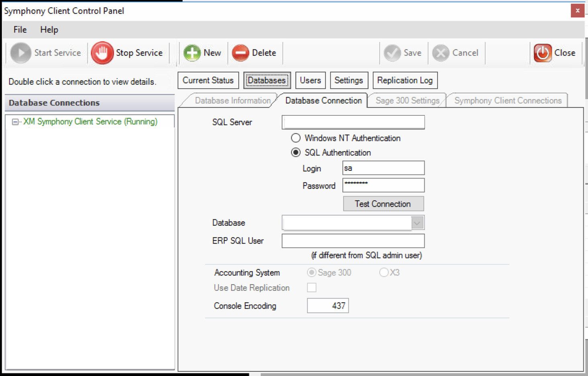This screenshot has width=588, height=376.
Task: Toggle Use Date Replication checkbox
Action: tap(312, 288)
